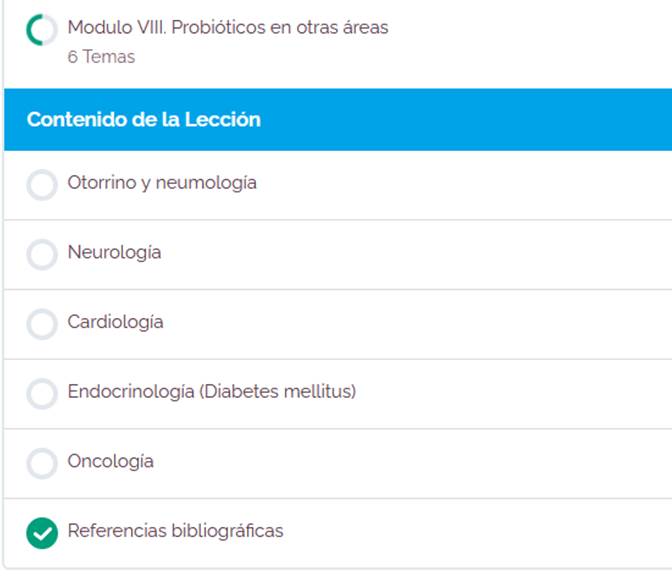Click the Modulo VIII progress ring icon
Image resolution: width=672 pixels, height=576 pixels.
(x=42, y=30)
